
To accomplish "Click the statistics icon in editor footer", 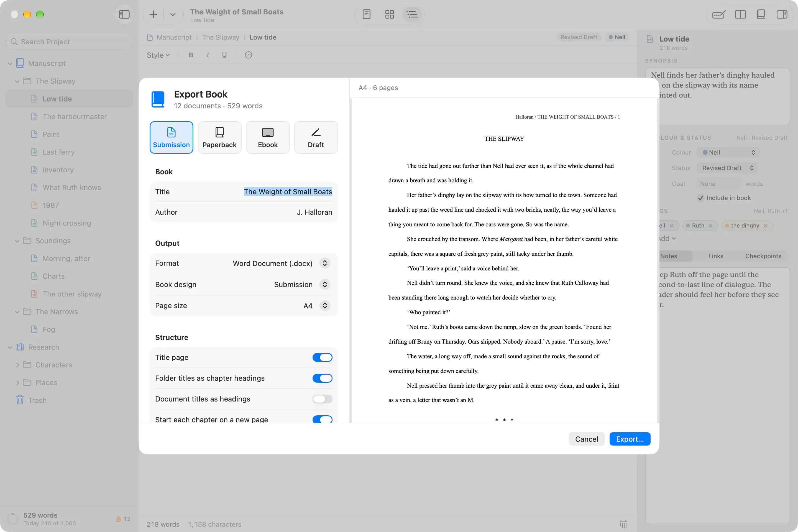I will (623, 524).
